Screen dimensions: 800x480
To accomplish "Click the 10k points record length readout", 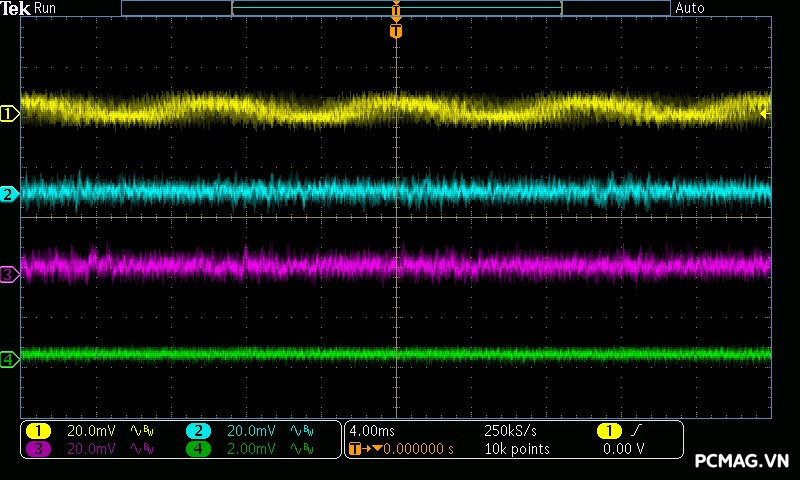I will coord(516,449).
